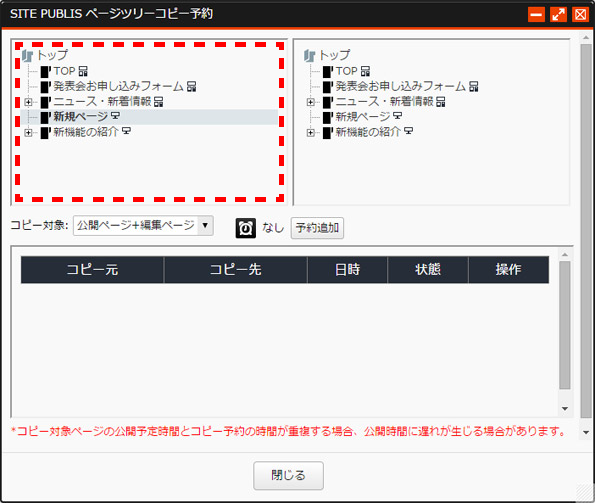The image size is (595, 503).
Task: Click reservation table scrollbar down arrow
Action: (x=565, y=409)
